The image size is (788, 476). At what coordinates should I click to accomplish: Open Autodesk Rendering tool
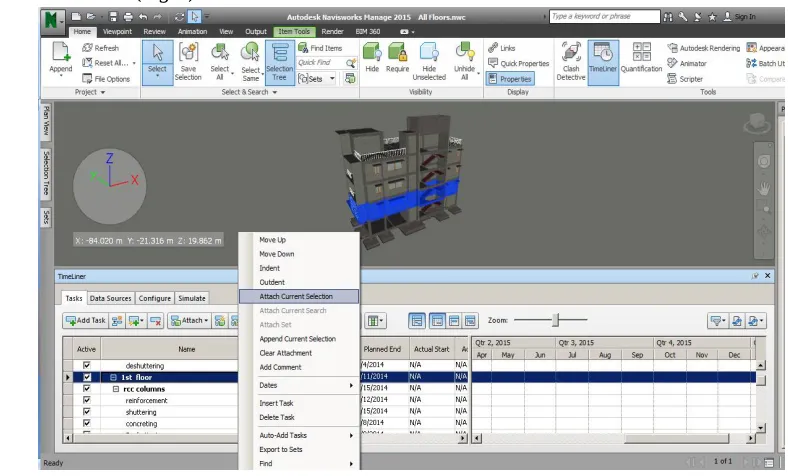(704, 48)
